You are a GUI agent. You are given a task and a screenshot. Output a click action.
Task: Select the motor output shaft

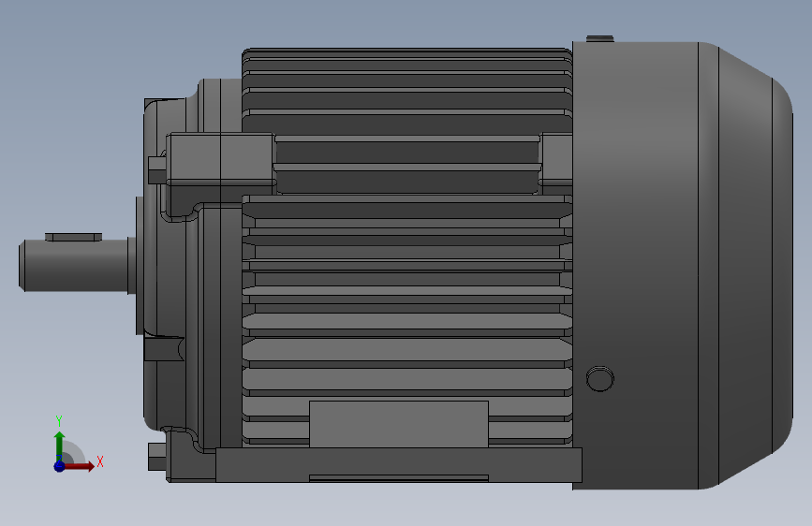(x=74, y=266)
